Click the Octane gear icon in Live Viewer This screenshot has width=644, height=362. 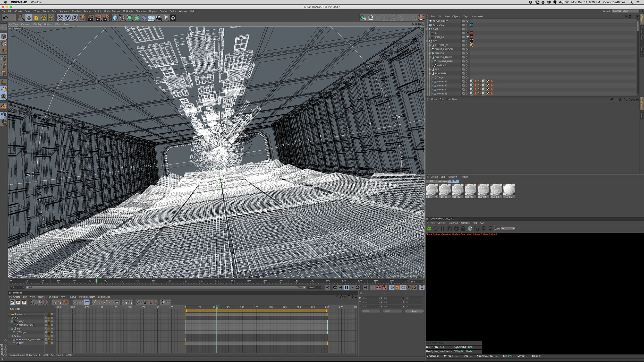(x=456, y=229)
